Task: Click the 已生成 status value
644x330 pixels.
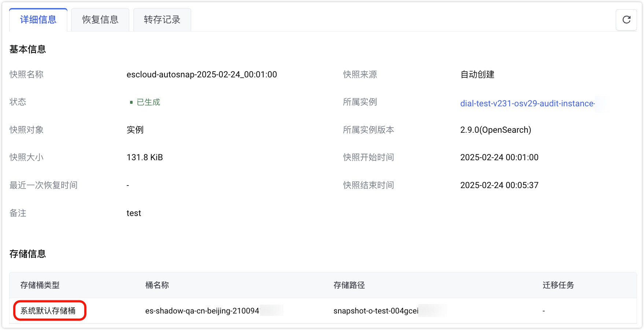Action: tap(148, 102)
